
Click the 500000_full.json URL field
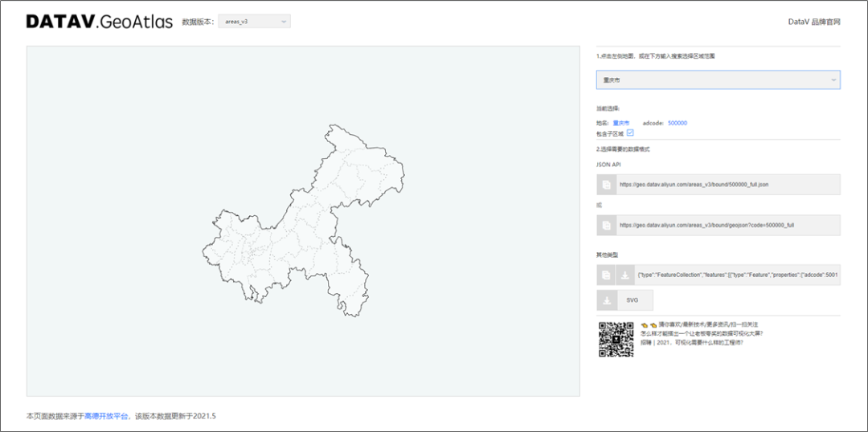point(728,185)
